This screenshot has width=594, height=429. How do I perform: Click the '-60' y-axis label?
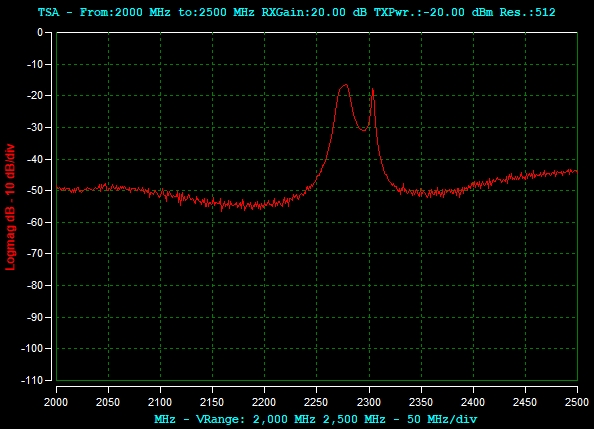(35, 222)
